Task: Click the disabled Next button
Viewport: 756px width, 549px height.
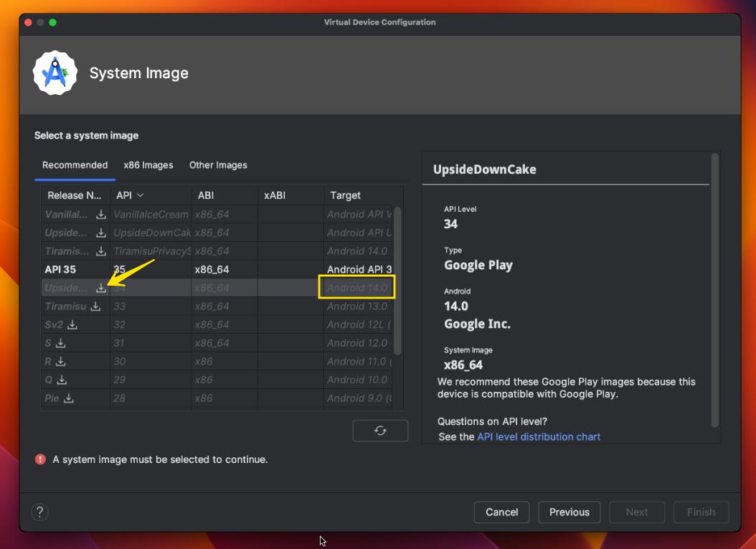Action: tap(637, 512)
